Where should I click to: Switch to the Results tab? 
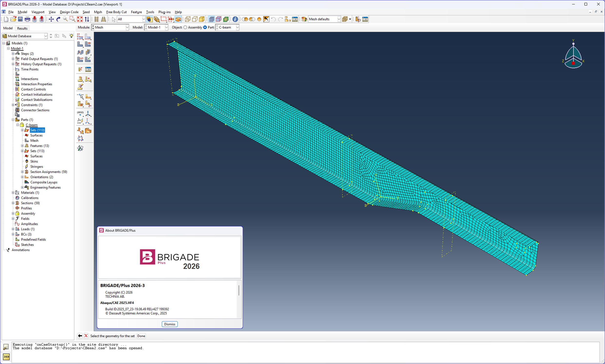click(x=22, y=29)
